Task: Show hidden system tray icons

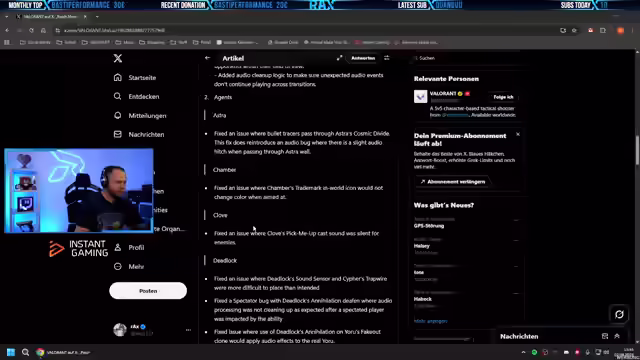Action: click(523, 352)
